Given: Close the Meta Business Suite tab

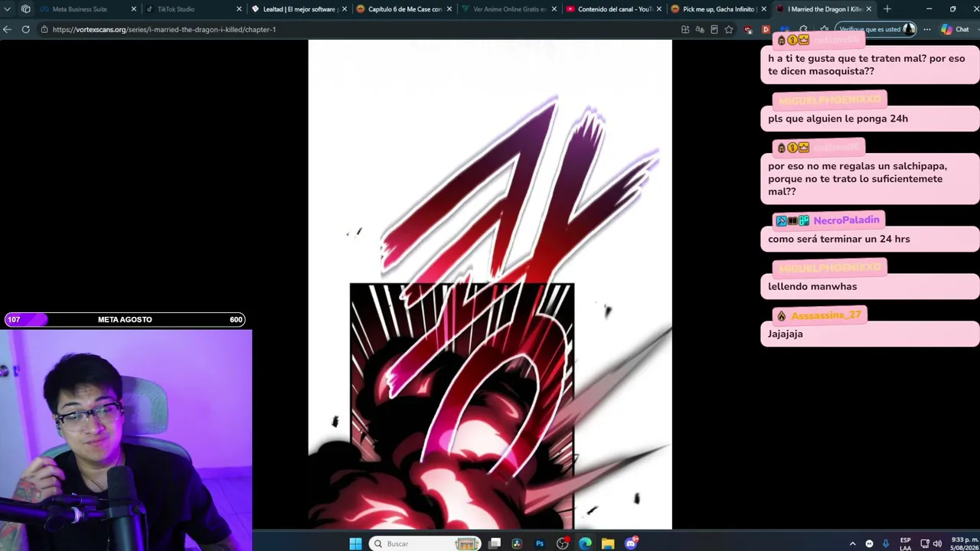Looking at the screenshot, I should tap(134, 9).
